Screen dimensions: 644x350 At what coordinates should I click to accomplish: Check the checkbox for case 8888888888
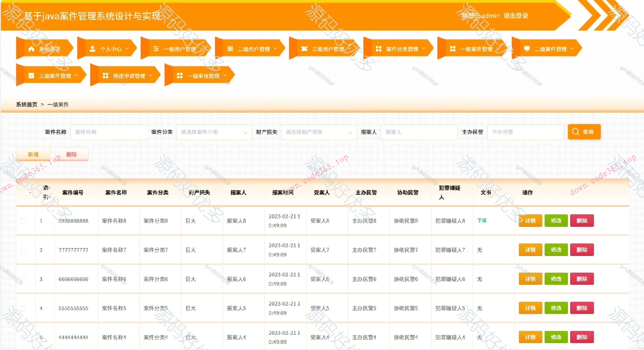23,221
